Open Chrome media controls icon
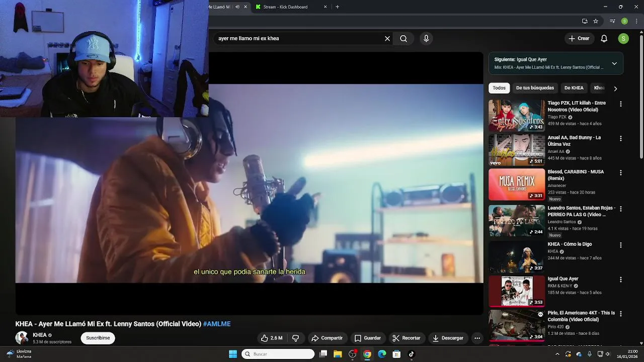The height and width of the screenshot is (362, 644). coord(612,21)
